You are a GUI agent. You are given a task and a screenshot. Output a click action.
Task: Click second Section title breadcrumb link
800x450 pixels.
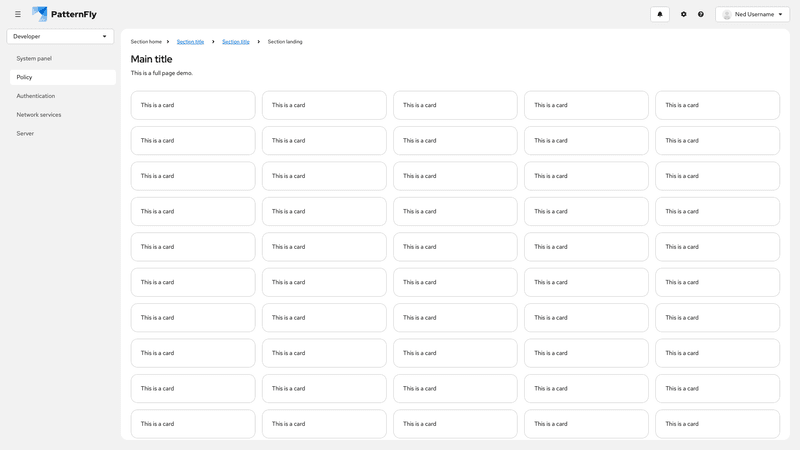(x=236, y=42)
